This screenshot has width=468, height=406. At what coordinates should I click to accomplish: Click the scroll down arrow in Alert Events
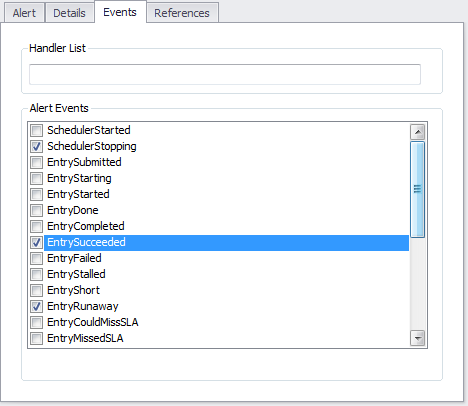417,338
